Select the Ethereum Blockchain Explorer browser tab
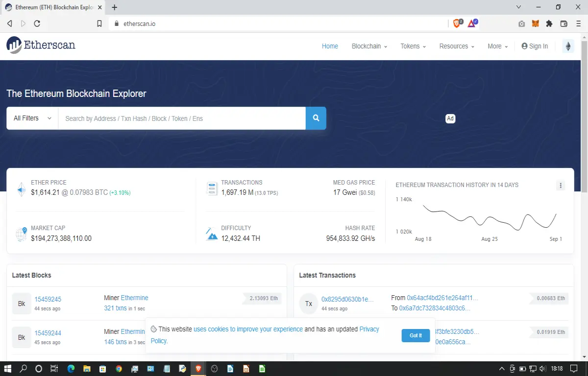This screenshot has height=376, width=588. 54,7
